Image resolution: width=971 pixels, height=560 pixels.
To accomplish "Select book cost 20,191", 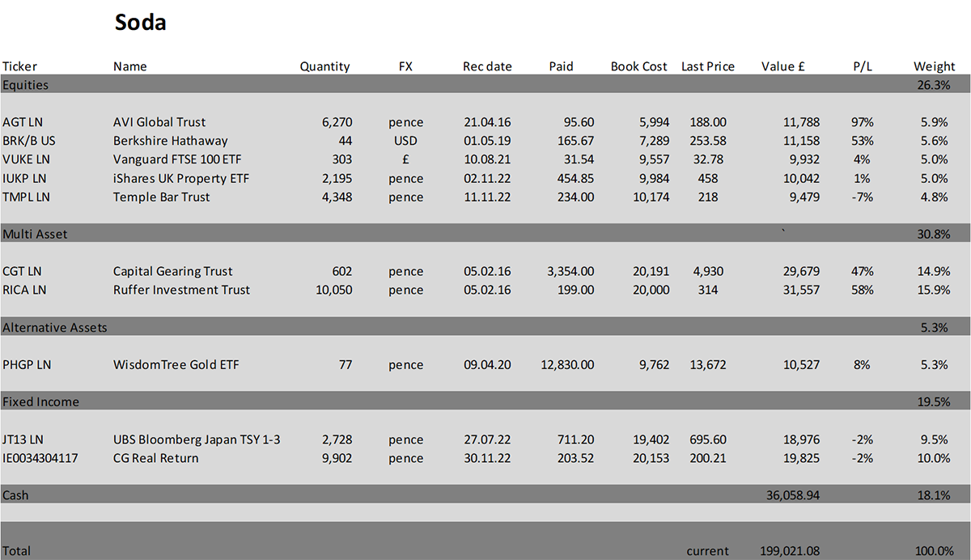I will tap(651, 271).
